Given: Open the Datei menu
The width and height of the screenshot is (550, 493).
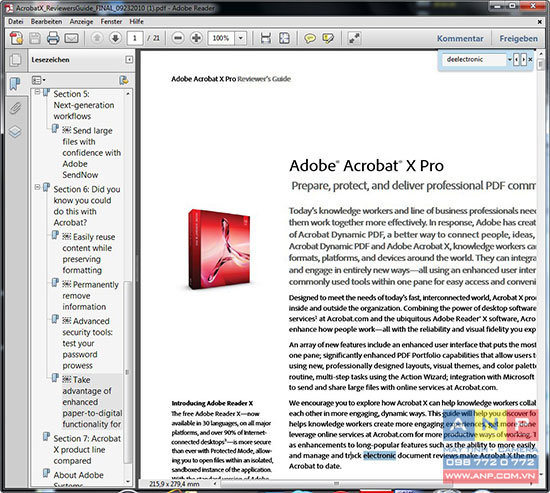Looking at the screenshot, I should click(x=16, y=22).
